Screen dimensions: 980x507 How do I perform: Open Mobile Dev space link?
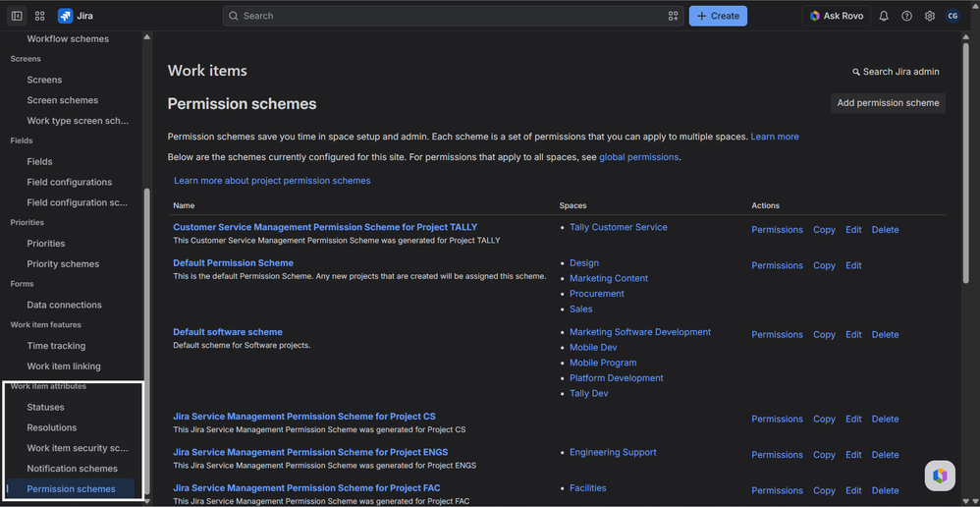593,347
